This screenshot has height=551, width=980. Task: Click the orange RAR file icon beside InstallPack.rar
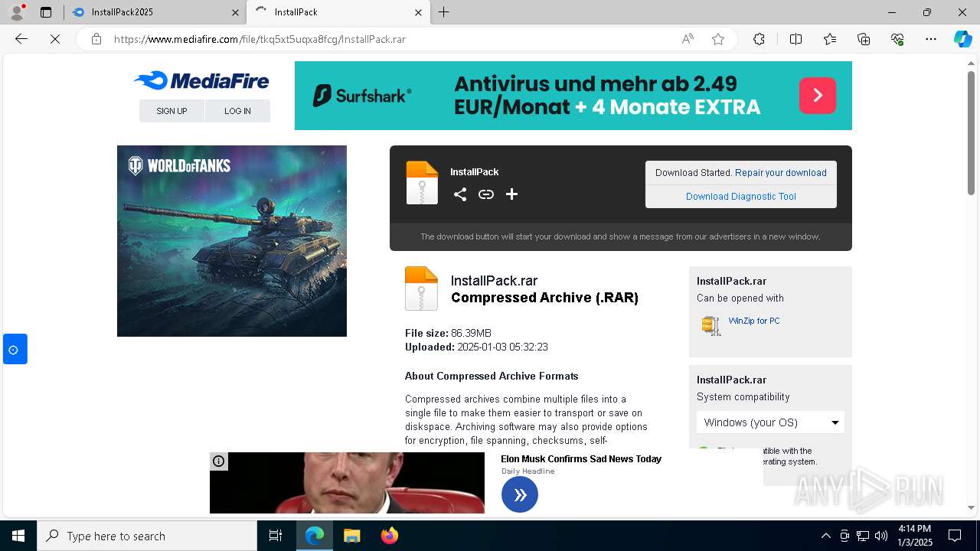[x=421, y=288]
